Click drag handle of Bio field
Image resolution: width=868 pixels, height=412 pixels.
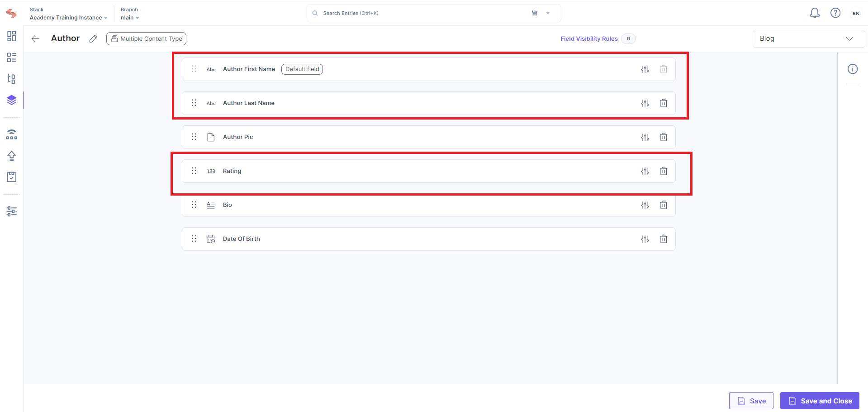194,205
